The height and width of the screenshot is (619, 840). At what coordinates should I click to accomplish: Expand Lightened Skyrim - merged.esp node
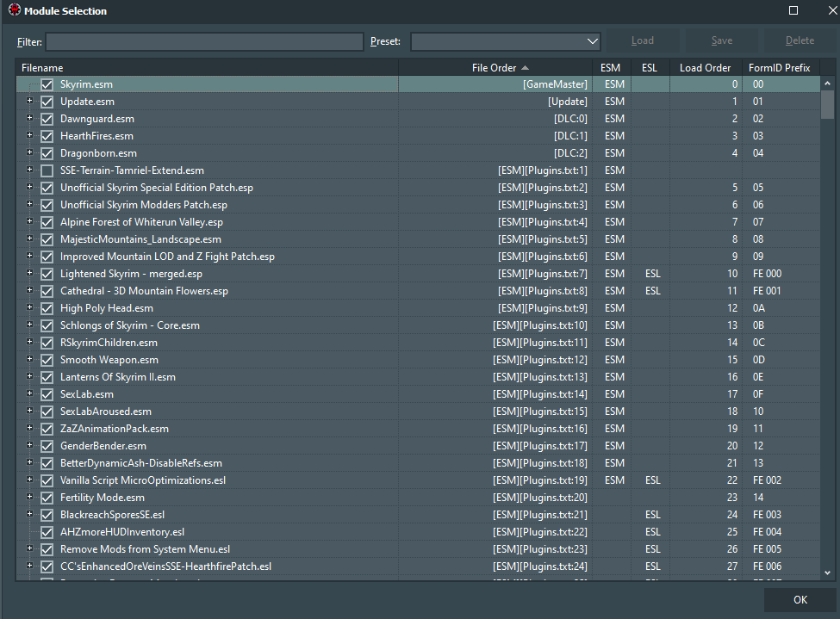click(x=29, y=273)
